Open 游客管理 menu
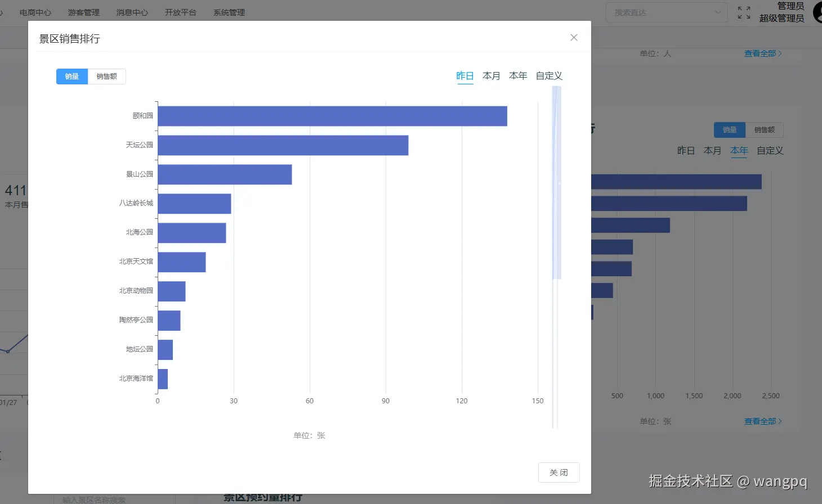The height and width of the screenshot is (504, 822). pyautogui.click(x=84, y=12)
